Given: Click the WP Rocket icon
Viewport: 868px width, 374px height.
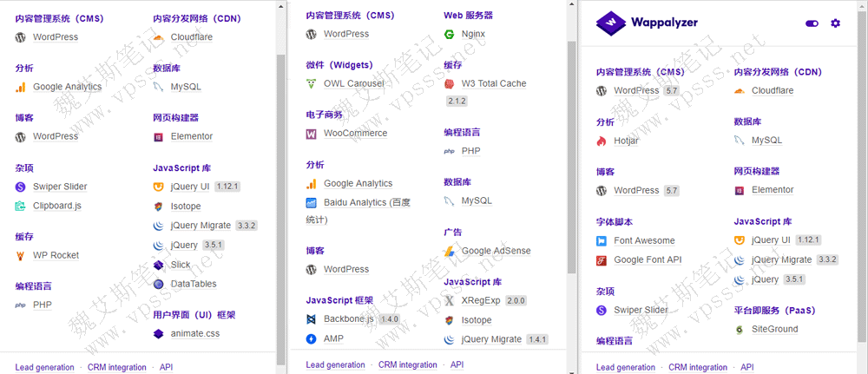Looking at the screenshot, I should click(x=21, y=256).
